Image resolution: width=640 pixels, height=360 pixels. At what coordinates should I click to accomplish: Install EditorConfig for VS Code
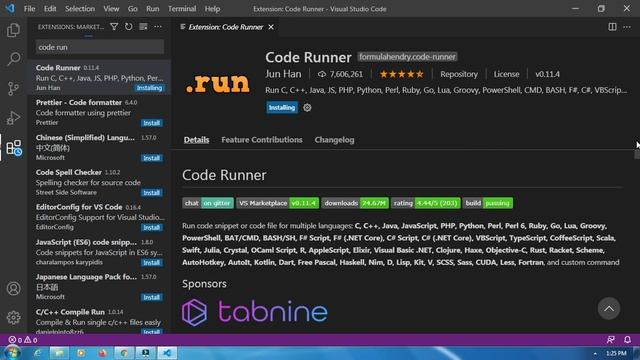[x=151, y=227]
